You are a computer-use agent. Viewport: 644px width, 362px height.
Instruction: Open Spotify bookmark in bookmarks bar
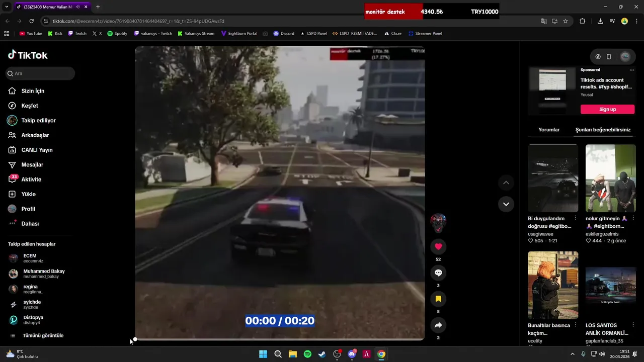click(x=117, y=34)
